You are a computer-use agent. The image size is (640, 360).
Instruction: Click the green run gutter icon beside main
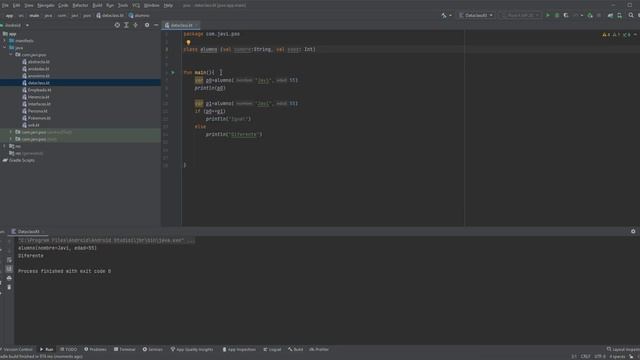click(173, 72)
